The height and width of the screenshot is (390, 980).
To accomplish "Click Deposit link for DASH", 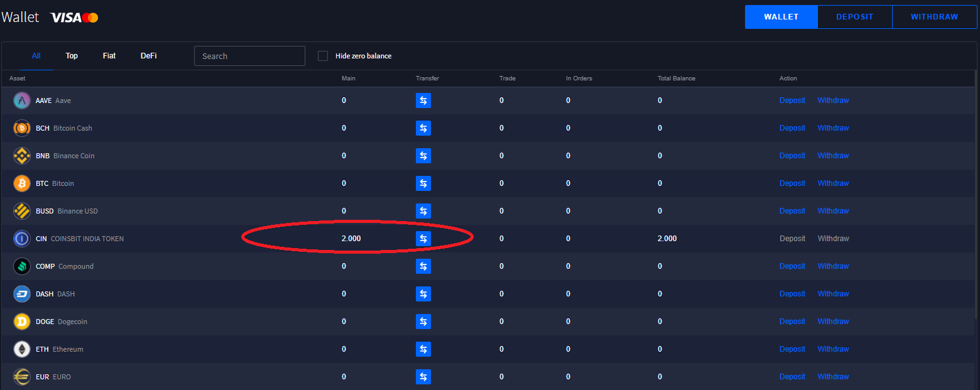I will [792, 294].
